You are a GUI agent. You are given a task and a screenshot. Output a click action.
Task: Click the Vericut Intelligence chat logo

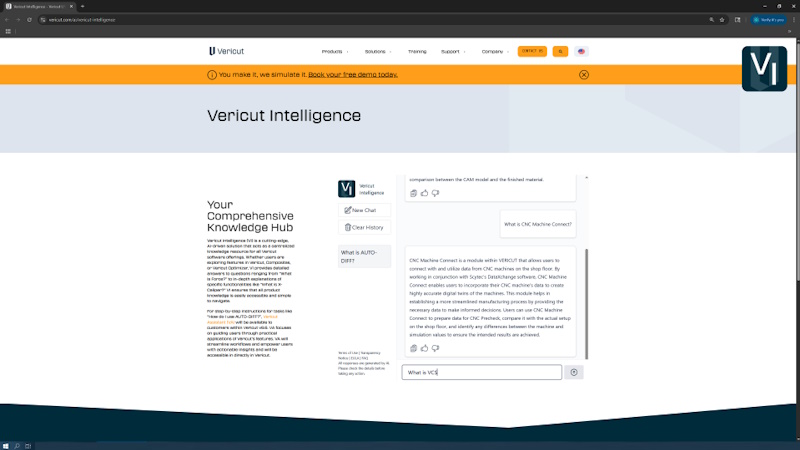(346, 189)
